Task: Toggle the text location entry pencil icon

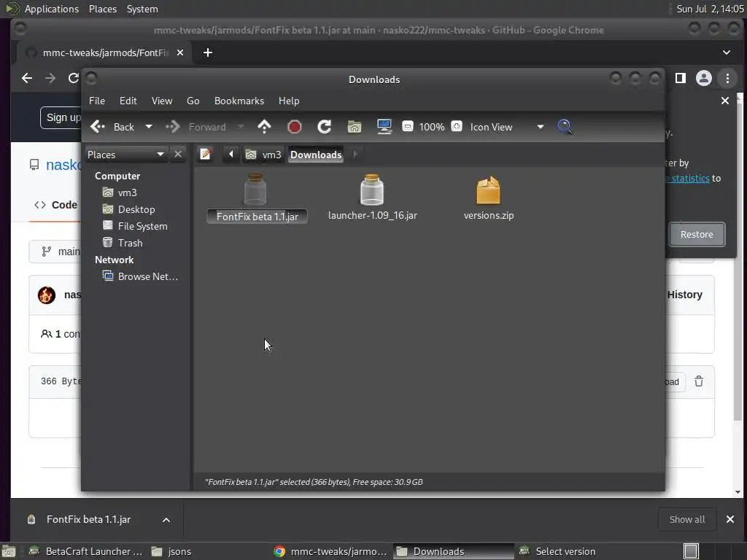Action: click(205, 155)
